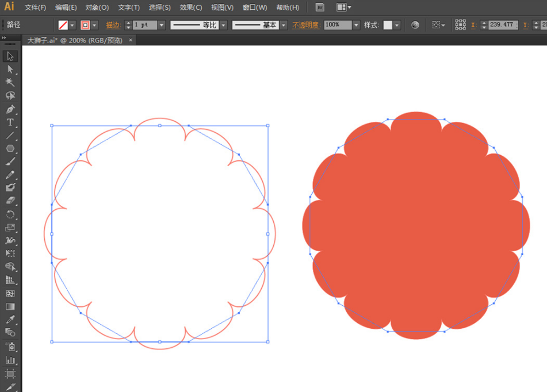Screen dimensions: 547x392
Task: Pick the Magic Wand tool
Action: tap(10, 82)
